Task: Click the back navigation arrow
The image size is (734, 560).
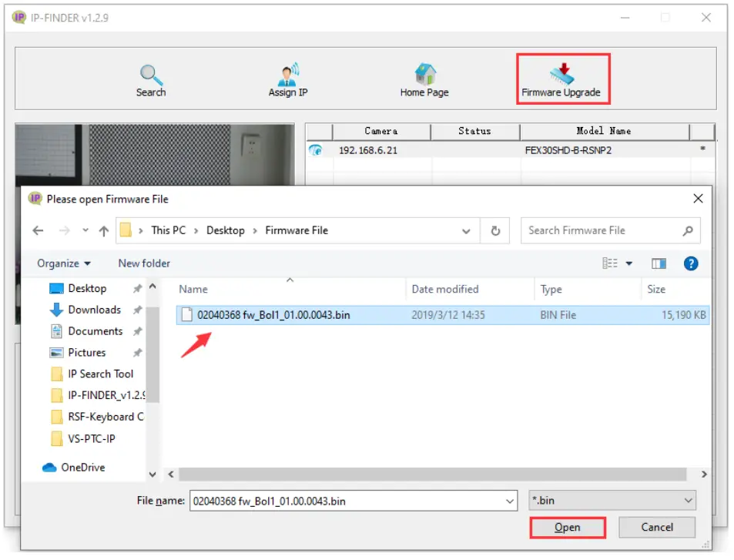Action: 39,230
